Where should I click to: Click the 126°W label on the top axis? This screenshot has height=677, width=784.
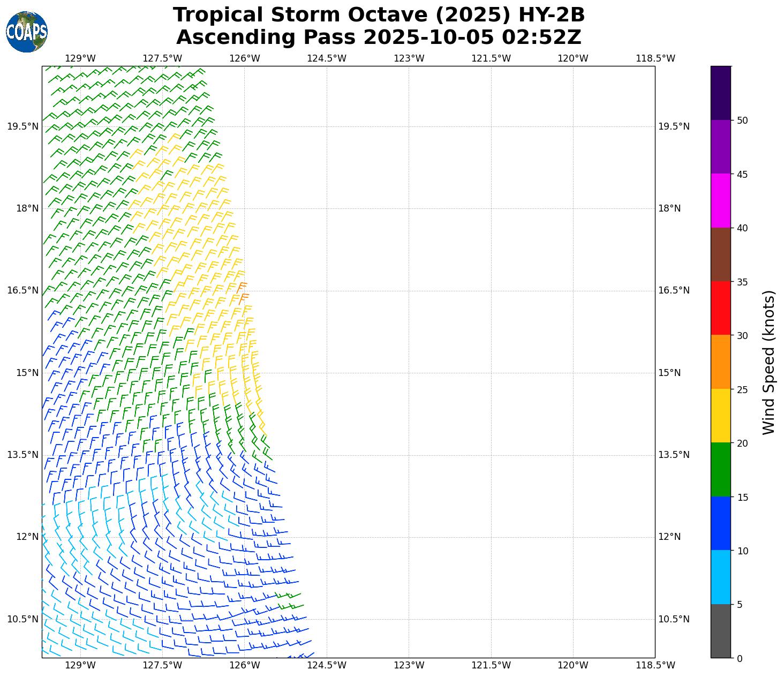point(245,58)
